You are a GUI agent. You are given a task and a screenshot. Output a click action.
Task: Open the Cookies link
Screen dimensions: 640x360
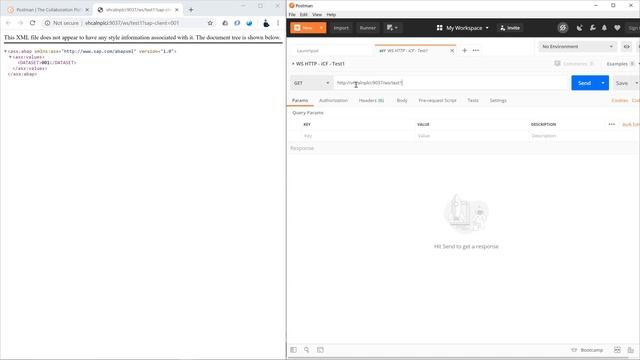pos(620,100)
